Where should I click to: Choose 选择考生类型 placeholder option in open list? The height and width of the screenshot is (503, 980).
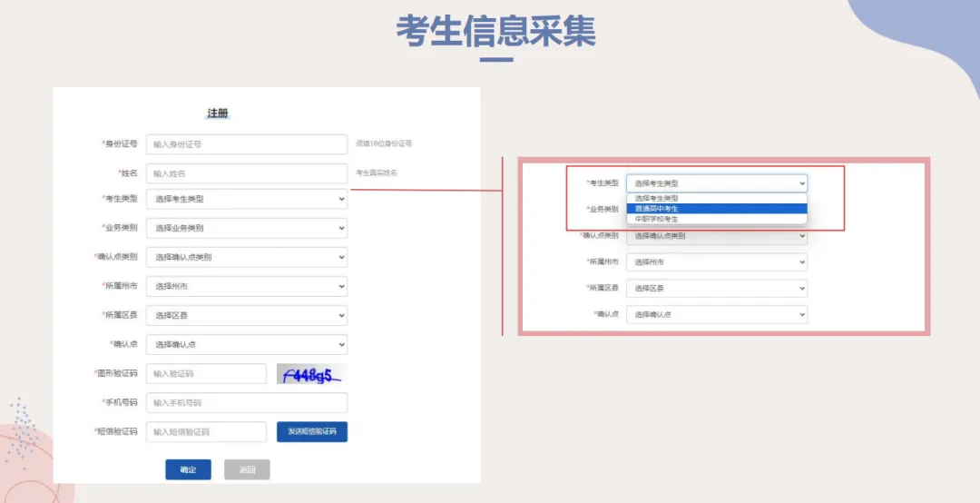[x=717, y=198]
